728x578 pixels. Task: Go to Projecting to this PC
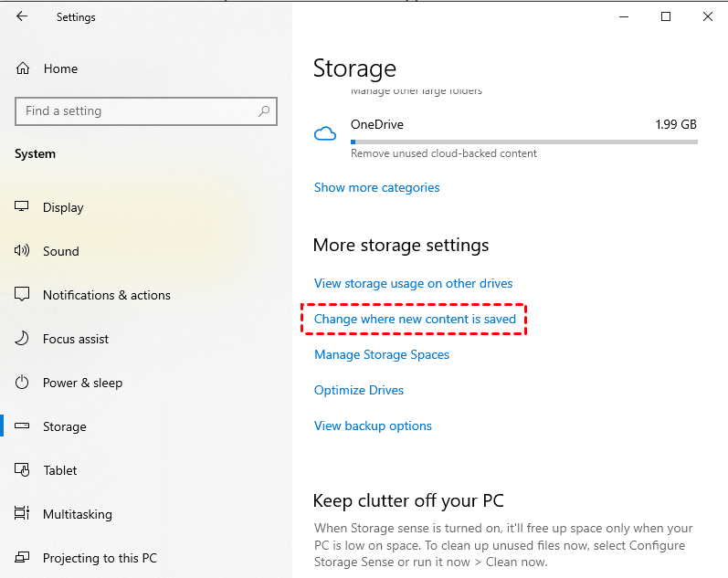point(99,558)
